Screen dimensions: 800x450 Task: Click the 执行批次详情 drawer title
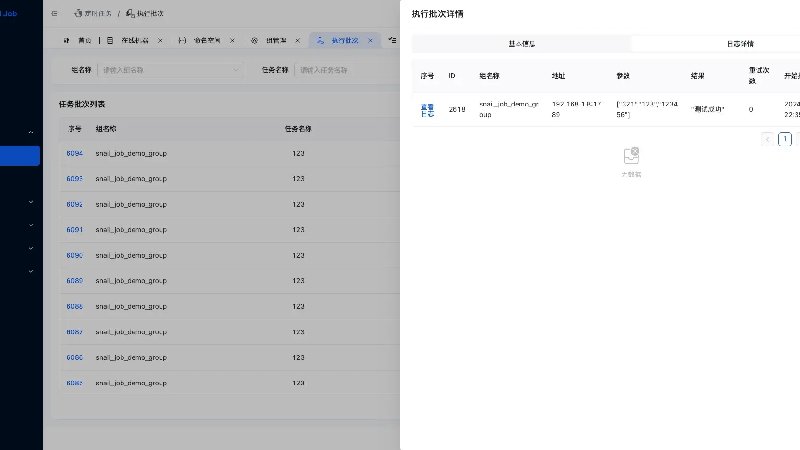[438, 14]
